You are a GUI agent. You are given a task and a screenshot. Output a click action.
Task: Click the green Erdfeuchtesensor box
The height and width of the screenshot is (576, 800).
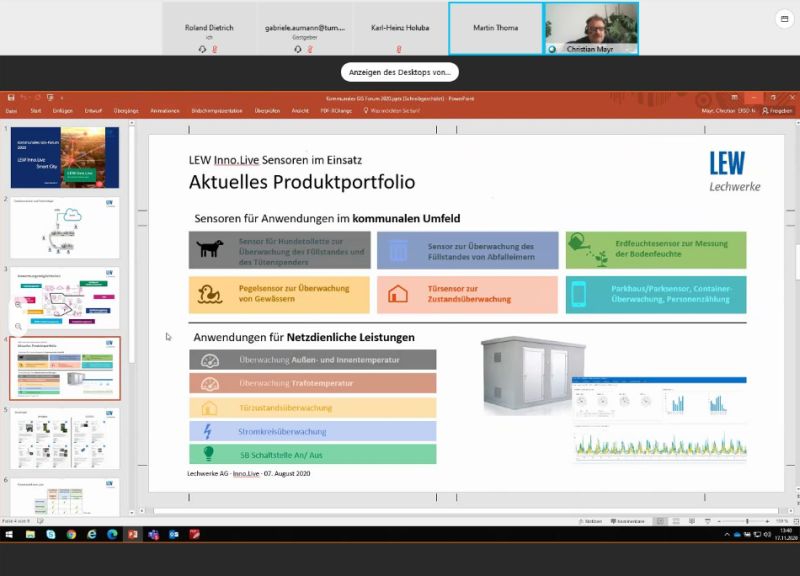(x=656, y=251)
